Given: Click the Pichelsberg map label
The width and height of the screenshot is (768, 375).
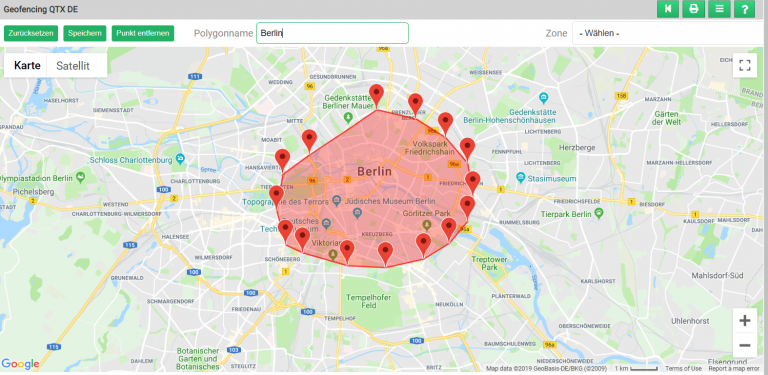Looking at the screenshot, I should pos(33,191).
